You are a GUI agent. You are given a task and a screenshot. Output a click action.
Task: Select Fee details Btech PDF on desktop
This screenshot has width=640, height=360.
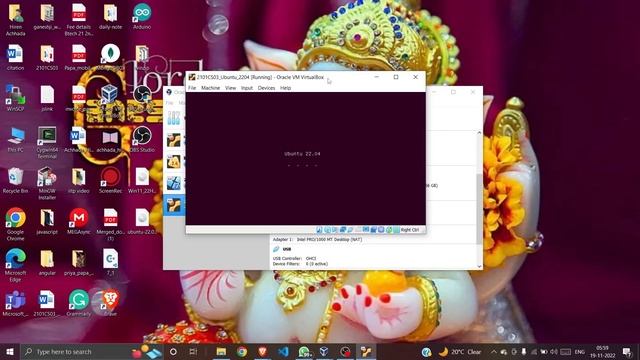coord(78,20)
